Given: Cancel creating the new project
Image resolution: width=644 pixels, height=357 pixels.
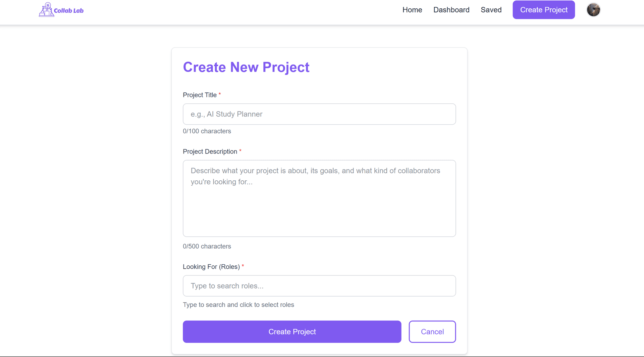Looking at the screenshot, I should click(432, 331).
